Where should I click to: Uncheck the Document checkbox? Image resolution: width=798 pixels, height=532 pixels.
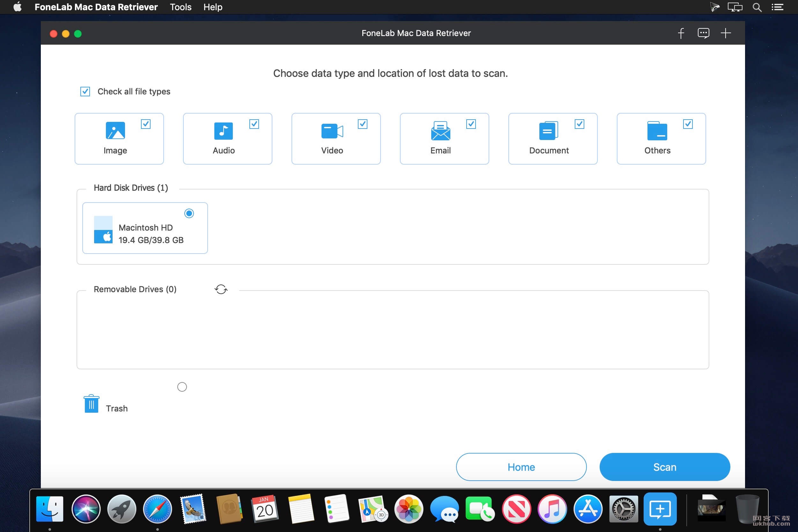tap(580, 124)
